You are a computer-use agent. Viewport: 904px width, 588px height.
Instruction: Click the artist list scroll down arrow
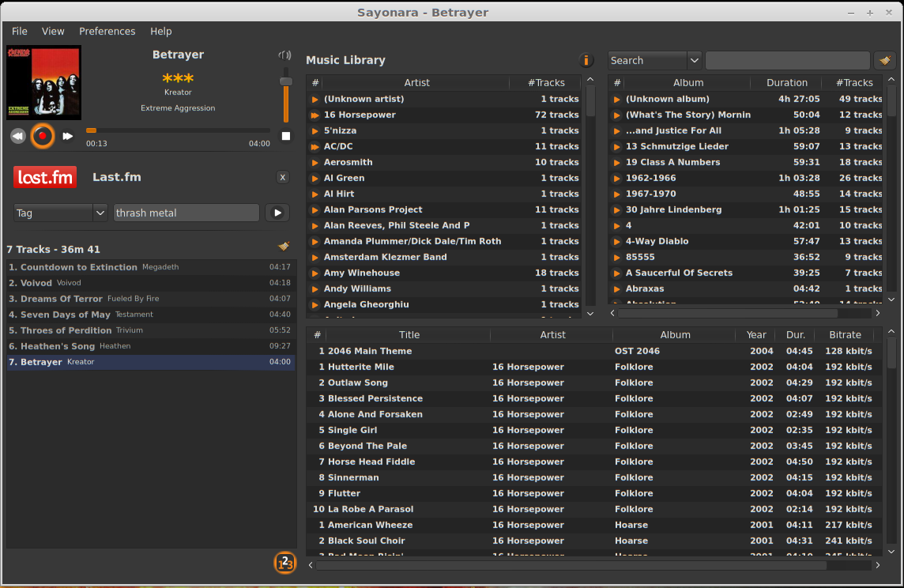point(590,314)
